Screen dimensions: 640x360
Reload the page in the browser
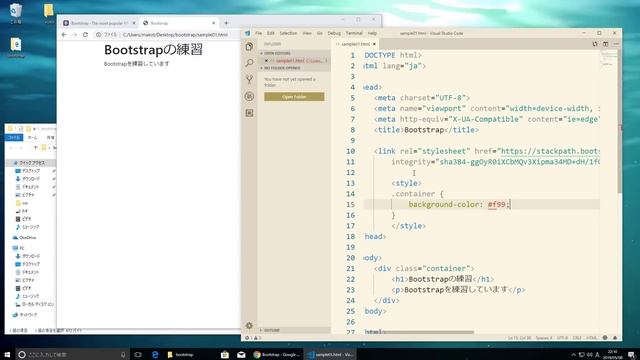[85, 35]
